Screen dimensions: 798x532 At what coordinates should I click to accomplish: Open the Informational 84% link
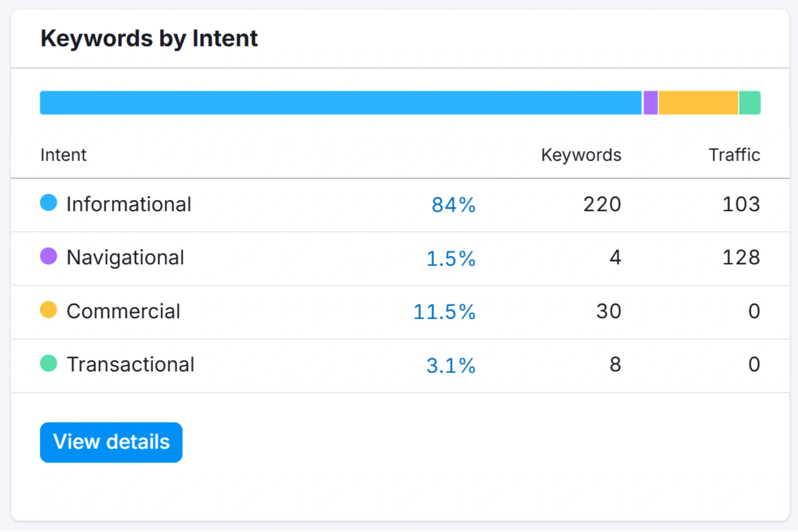tap(453, 205)
